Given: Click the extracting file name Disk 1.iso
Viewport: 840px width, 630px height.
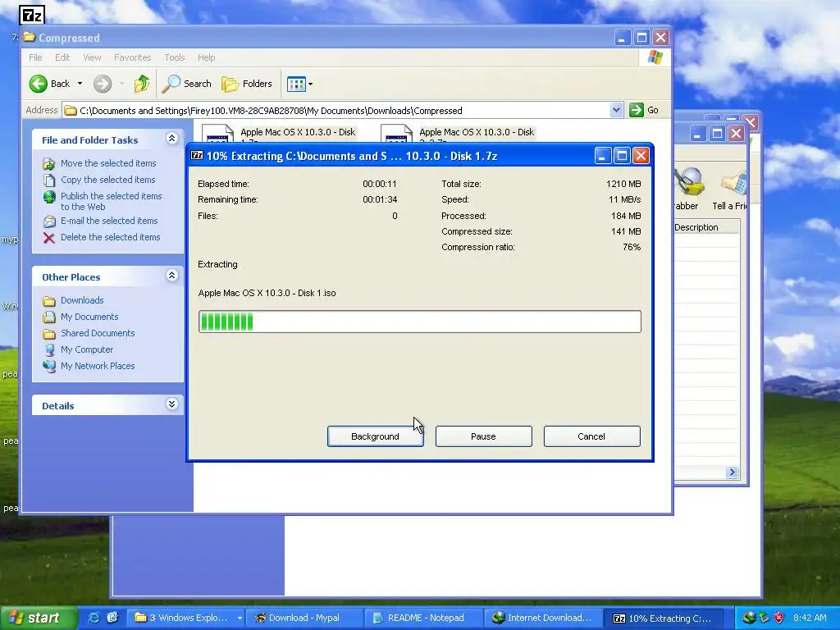Looking at the screenshot, I should (x=267, y=293).
